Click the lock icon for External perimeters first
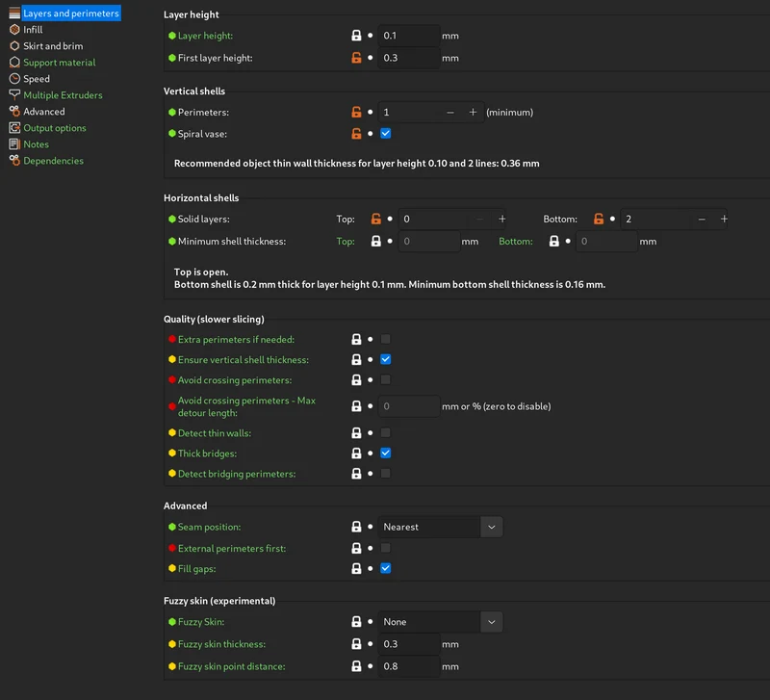This screenshot has width=770, height=700. point(356,548)
